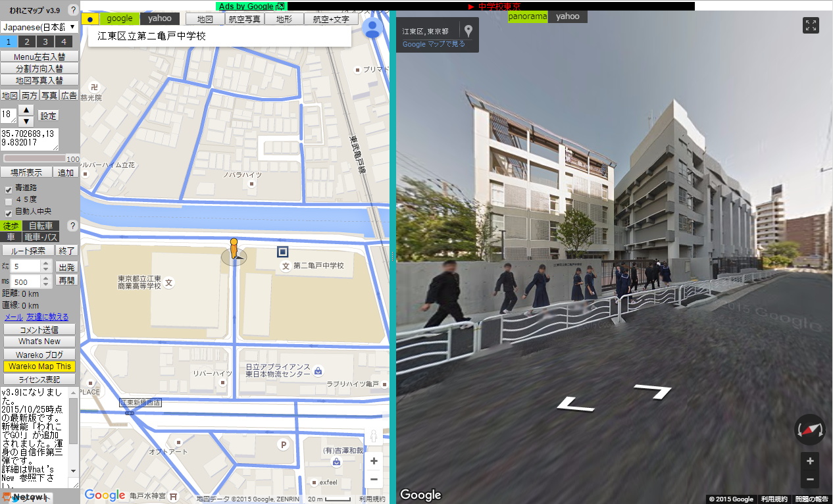833x504 pixels.
Task: Click the 場所表示 button
Action: pyautogui.click(x=26, y=172)
